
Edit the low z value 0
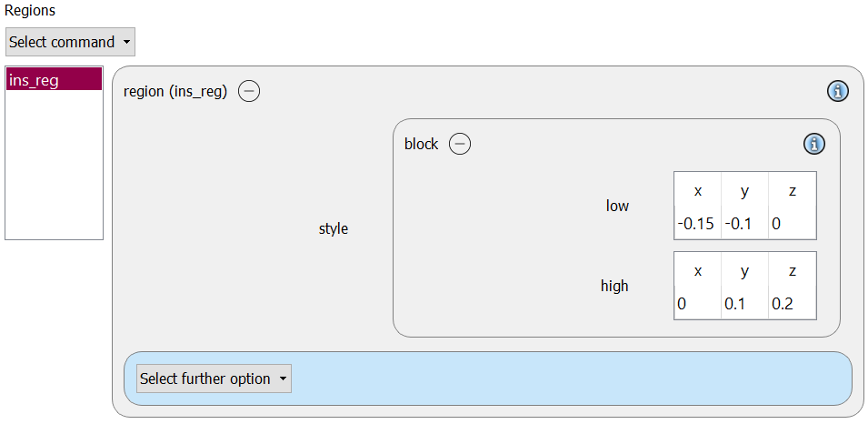point(792,224)
